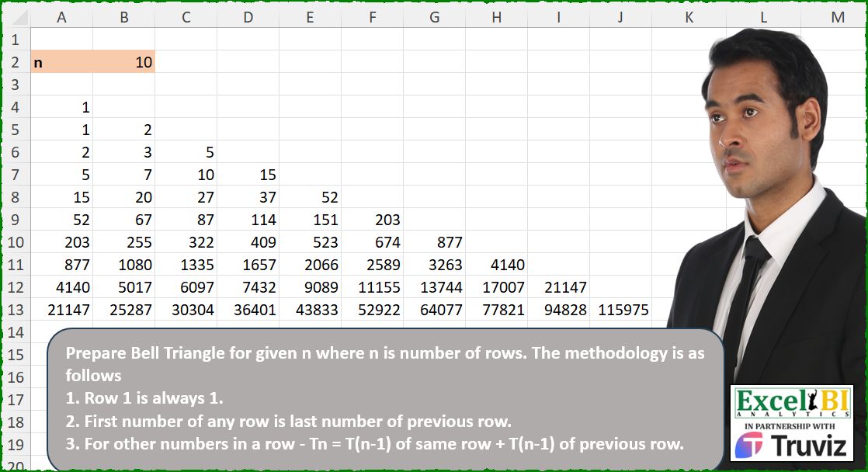Click cell with value 5017
This screenshot has height=472, width=868.
pyautogui.click(x=124, y=287)
